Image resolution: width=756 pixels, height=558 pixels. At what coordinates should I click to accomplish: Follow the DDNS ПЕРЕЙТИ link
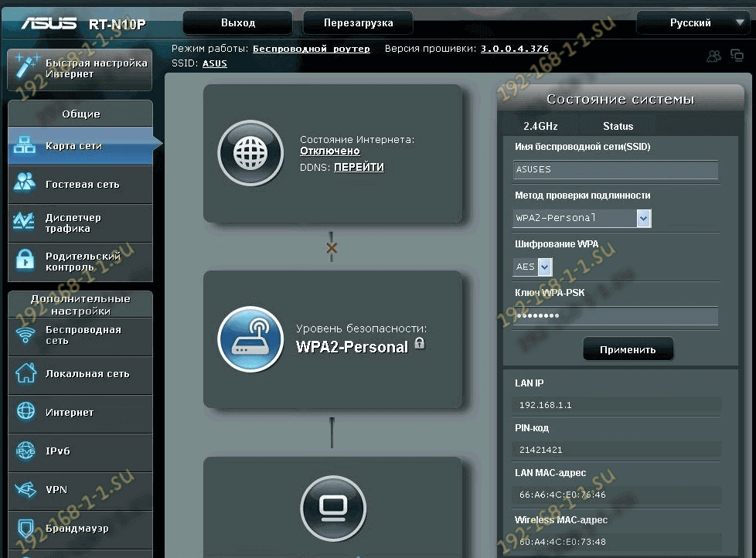tap(359, 167)
